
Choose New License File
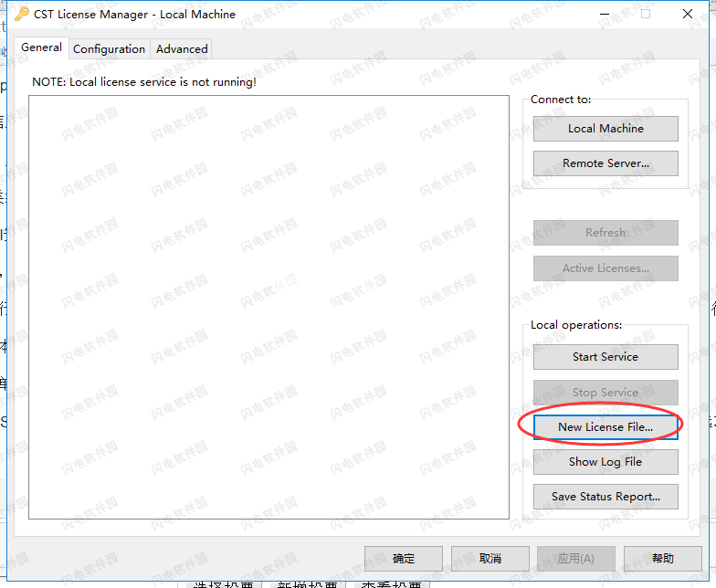pyautogui.click(x=605, y=427)
